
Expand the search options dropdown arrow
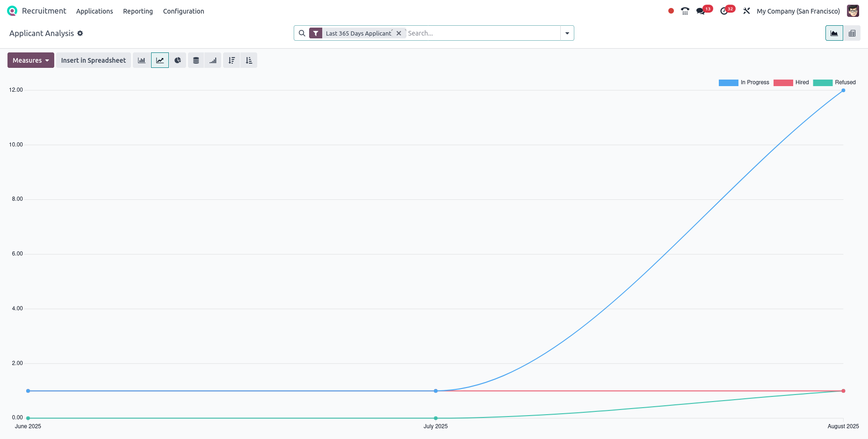coord(567,33)
